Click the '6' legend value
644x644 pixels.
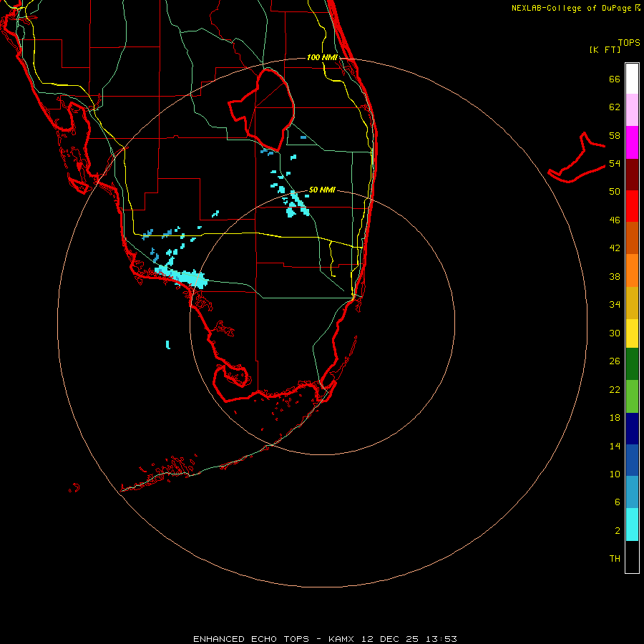coord(618,502)
